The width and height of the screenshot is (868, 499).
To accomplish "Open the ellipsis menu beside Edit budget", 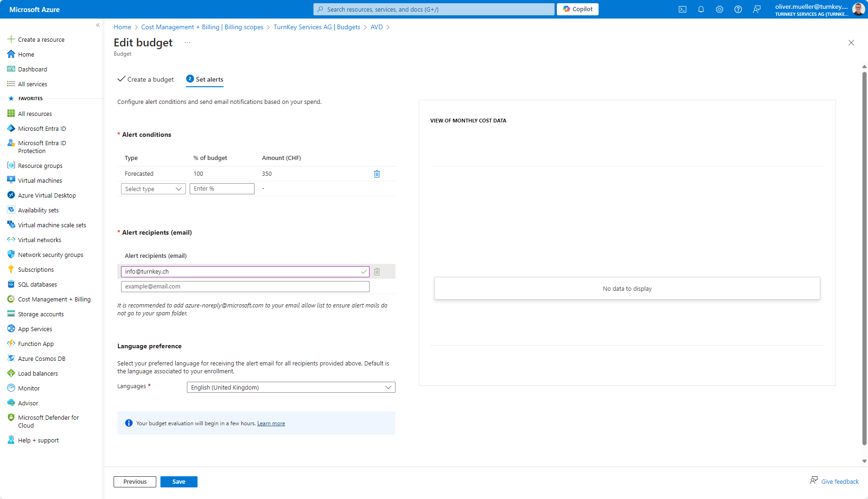I will pos(187,43).
